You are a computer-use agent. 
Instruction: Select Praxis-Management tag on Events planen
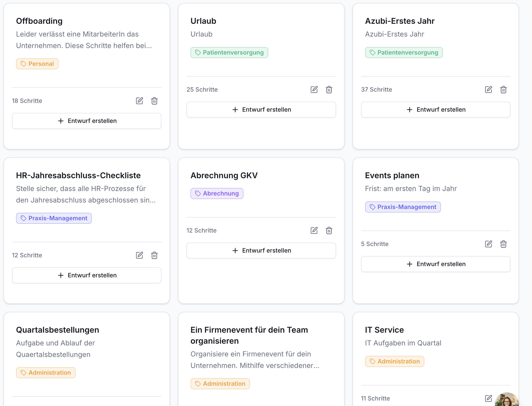click(x=403, y=207)
